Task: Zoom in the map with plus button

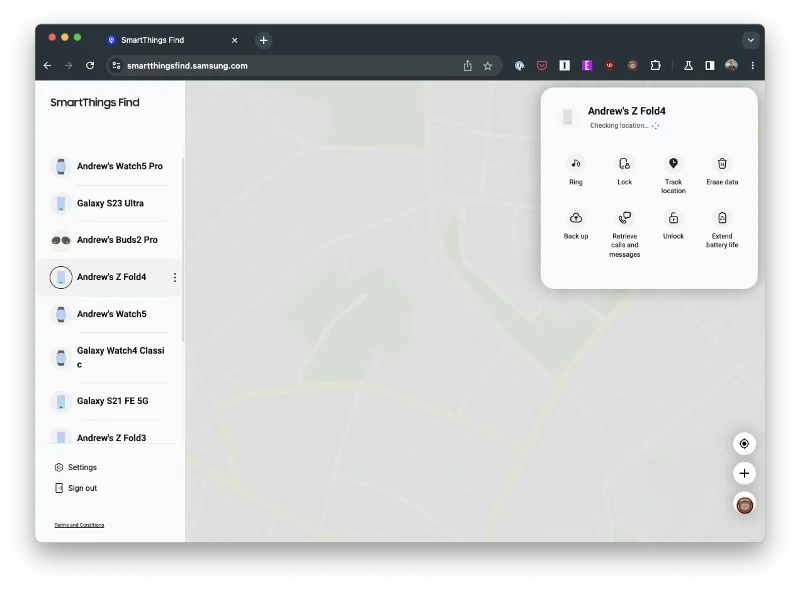Action: coord(744,473)
